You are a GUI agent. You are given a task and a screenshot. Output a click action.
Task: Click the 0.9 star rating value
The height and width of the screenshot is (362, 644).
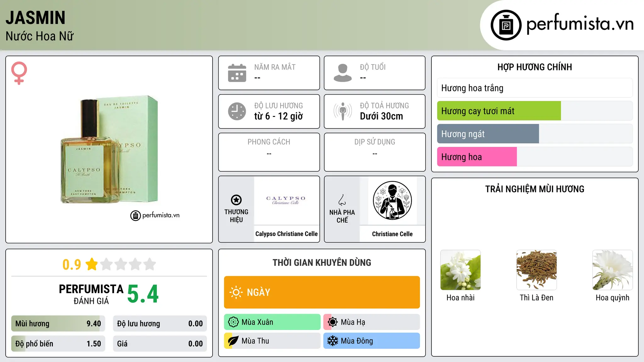click(72, 265)
